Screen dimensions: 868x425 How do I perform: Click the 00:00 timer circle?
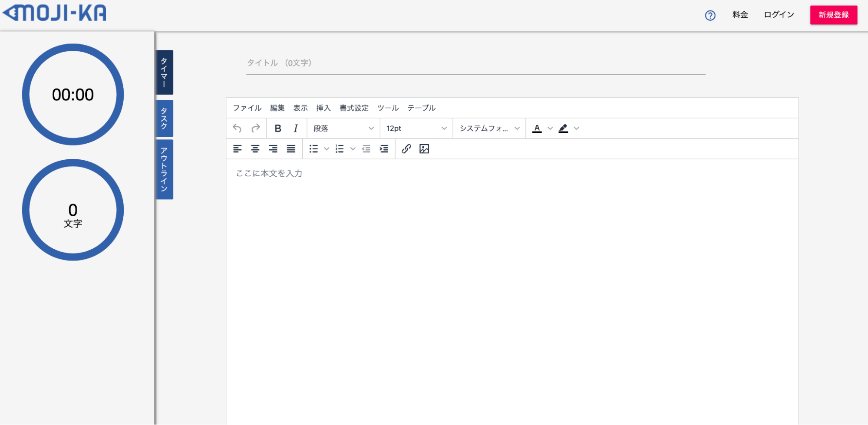click(73, 94)
